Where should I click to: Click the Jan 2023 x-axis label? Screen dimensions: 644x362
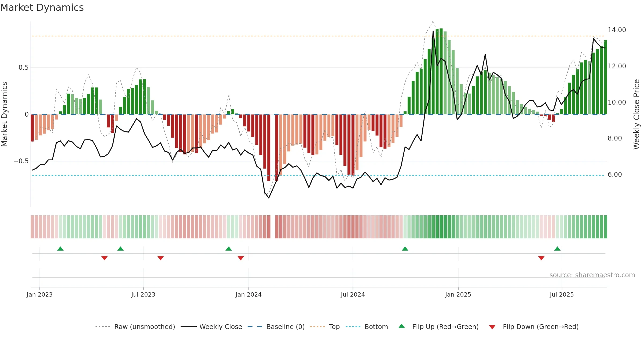coord(40,294)
